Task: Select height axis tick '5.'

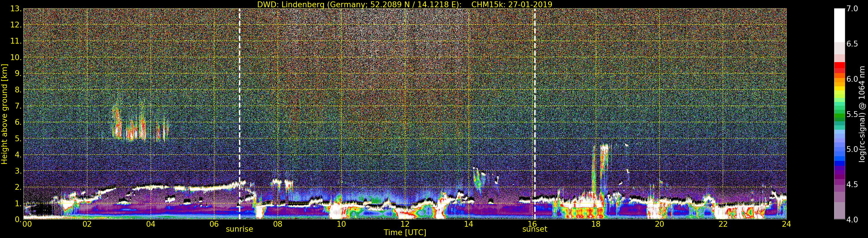Action: (x=18, y=139)
